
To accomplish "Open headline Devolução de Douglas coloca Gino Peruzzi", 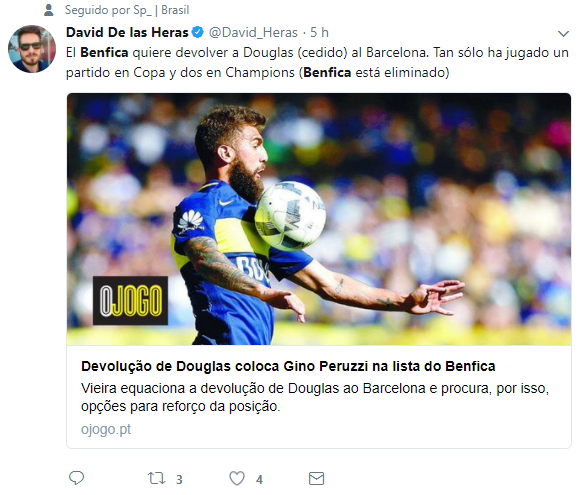I will coord(288,366).
